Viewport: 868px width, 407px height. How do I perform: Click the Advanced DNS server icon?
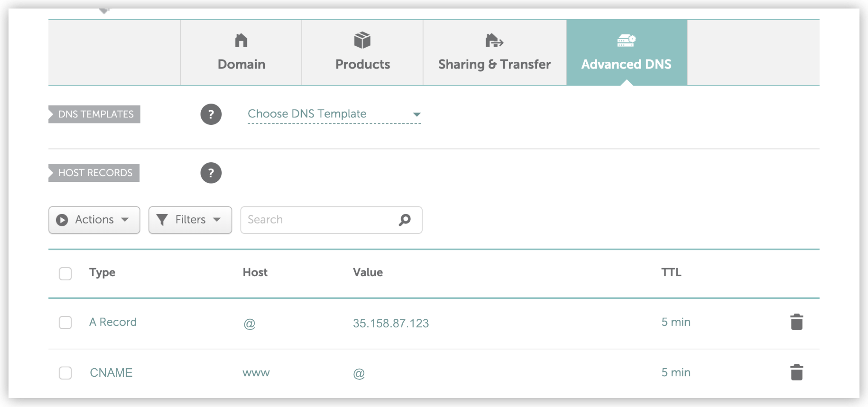point(626,40)
